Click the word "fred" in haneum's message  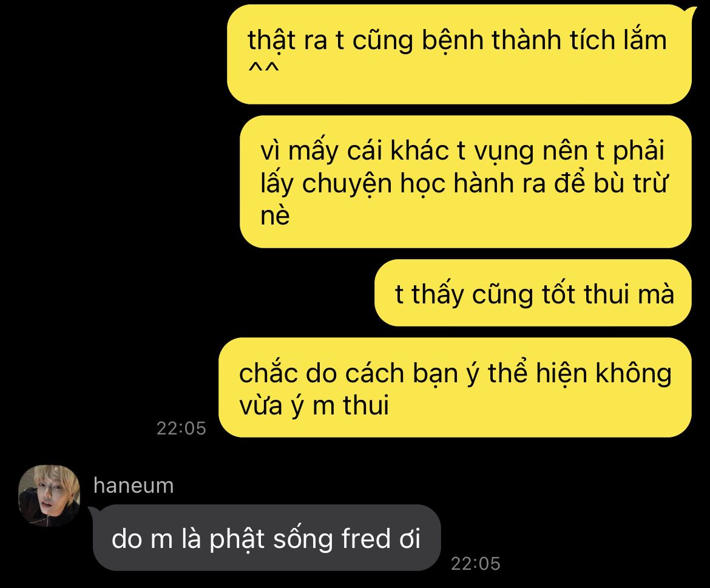click(365, 539)
